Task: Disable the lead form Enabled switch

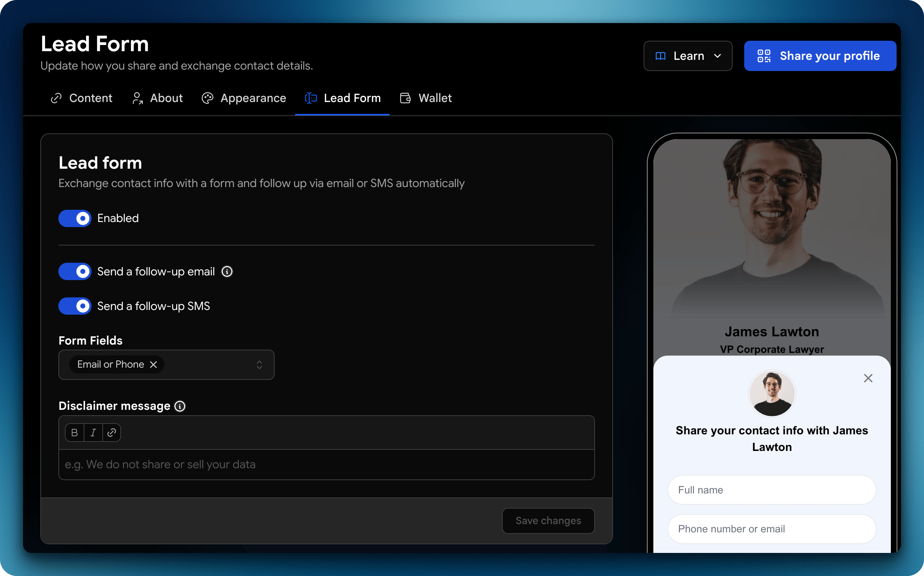Action: click(75, 218)
